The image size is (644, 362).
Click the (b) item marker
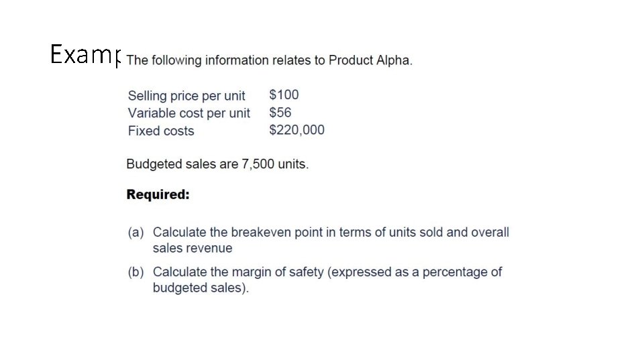pos(136,272)
